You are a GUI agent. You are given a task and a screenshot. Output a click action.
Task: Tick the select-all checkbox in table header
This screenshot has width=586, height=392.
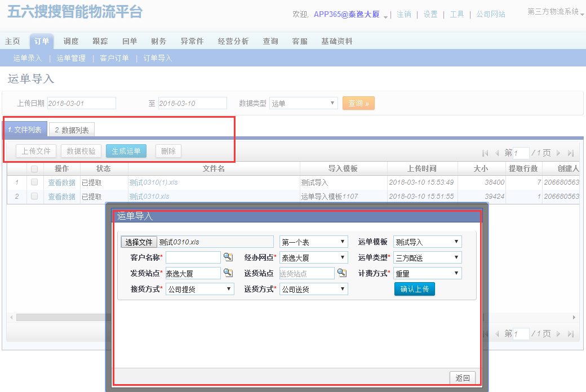coord(34,169)
